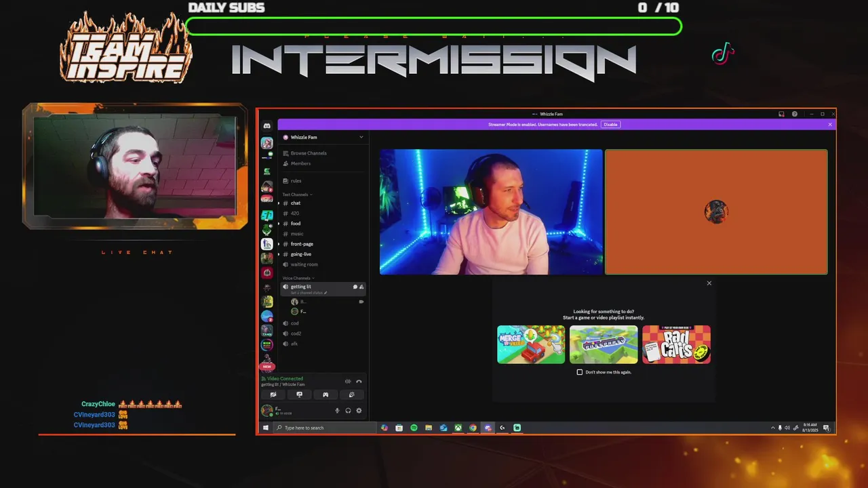868x488 pixels.
Task: Open Microsoft Store from the taskbar
Action: point(399,428)
